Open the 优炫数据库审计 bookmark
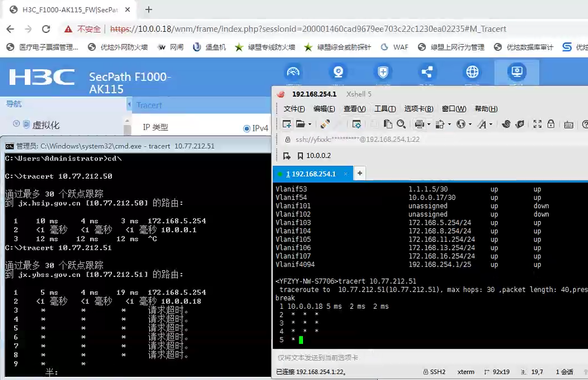The width and height of the screenshot is (588, 380). (x=524, y=47)
